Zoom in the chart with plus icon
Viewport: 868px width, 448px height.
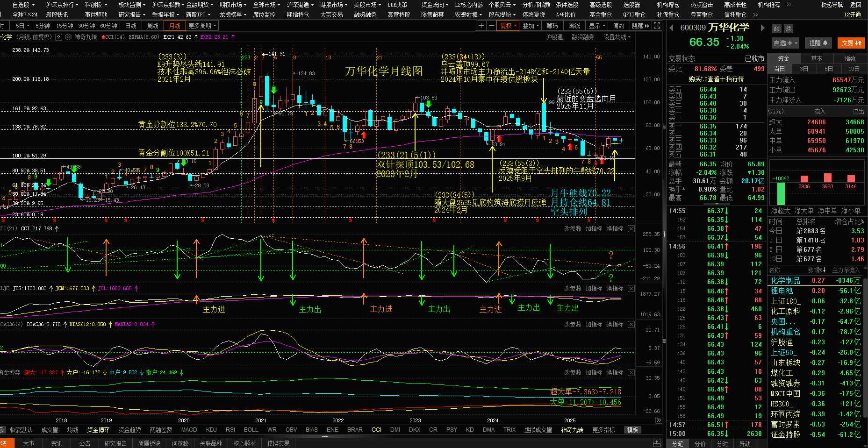[x=481, y=26]
